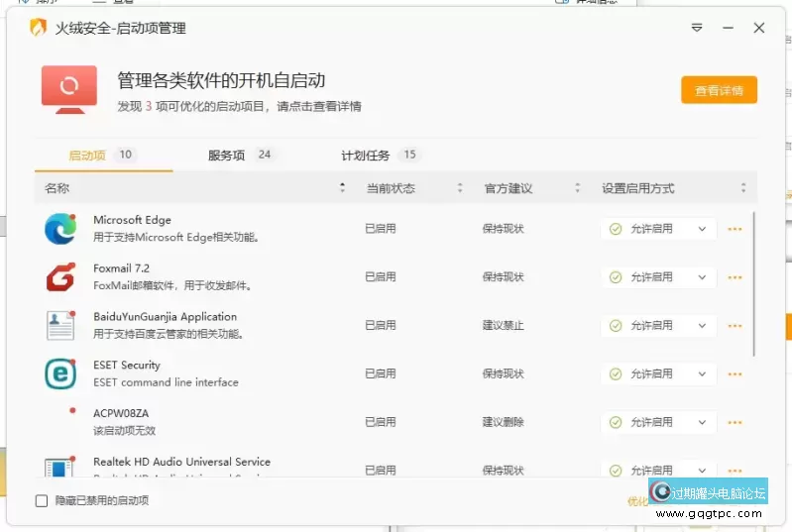Click ESET command line interface description
This screenshot has width=792, height=532.
pos(166,382)
